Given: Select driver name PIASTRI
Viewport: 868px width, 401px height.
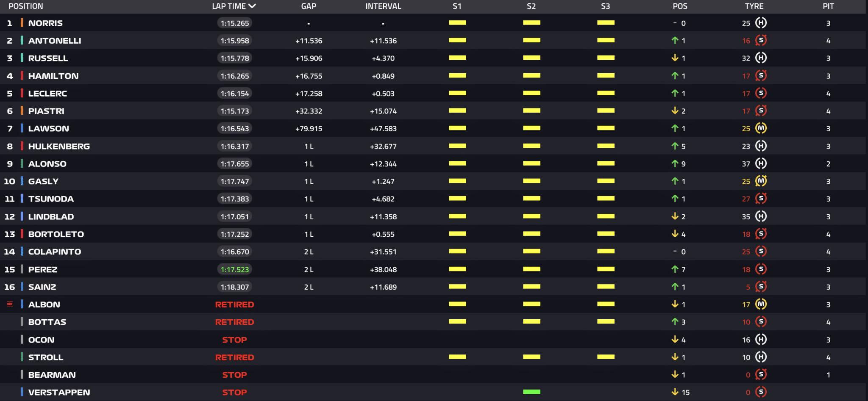Looking at the screenshot, I should (46, 111).
